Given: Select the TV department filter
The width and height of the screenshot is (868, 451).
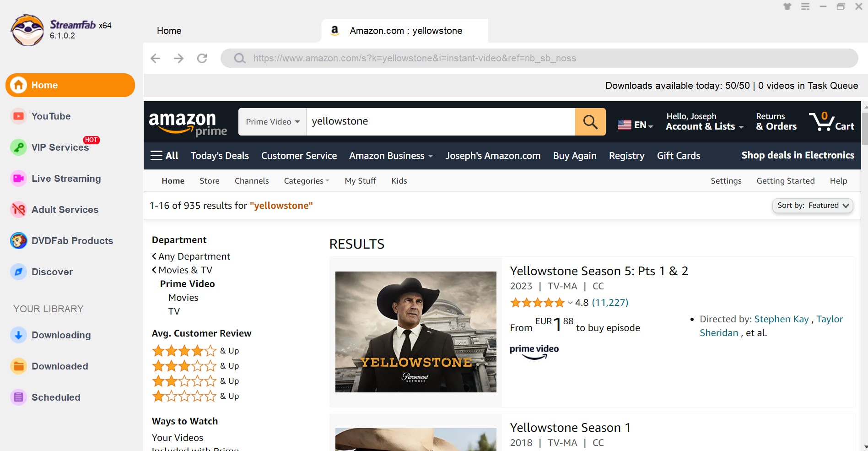Looking at the screenshot, I should [174, 311].
